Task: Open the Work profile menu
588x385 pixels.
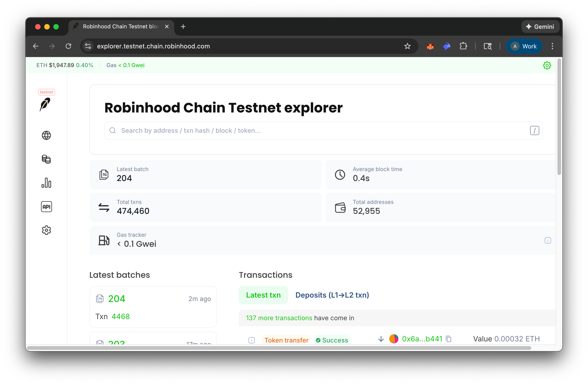Action: 524,46
